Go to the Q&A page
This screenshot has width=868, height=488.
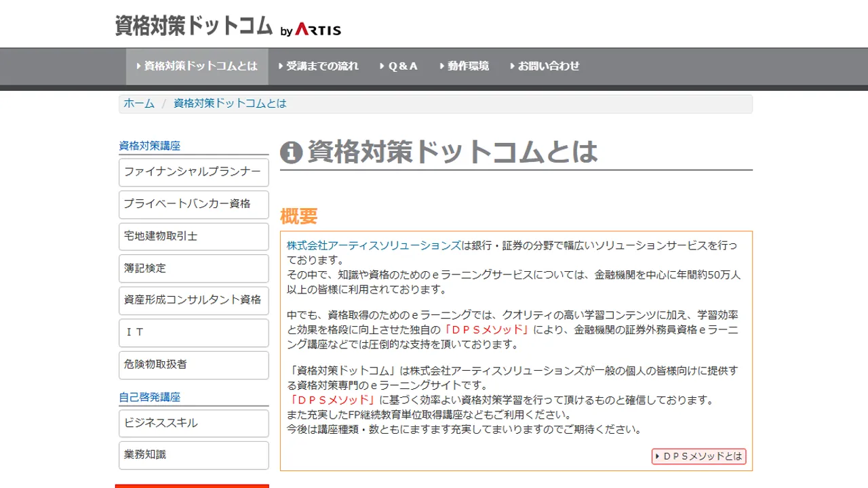tap(399, 66)
